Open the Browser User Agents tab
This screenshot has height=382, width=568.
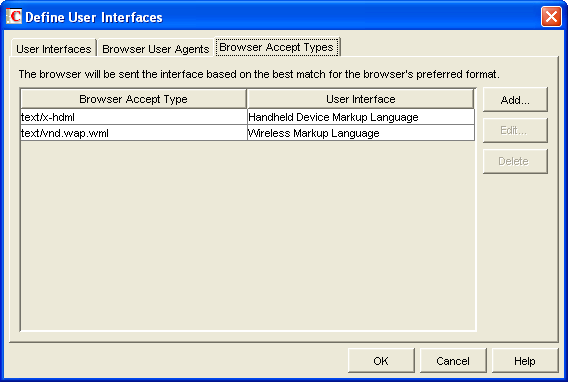[x=155, y=48]
